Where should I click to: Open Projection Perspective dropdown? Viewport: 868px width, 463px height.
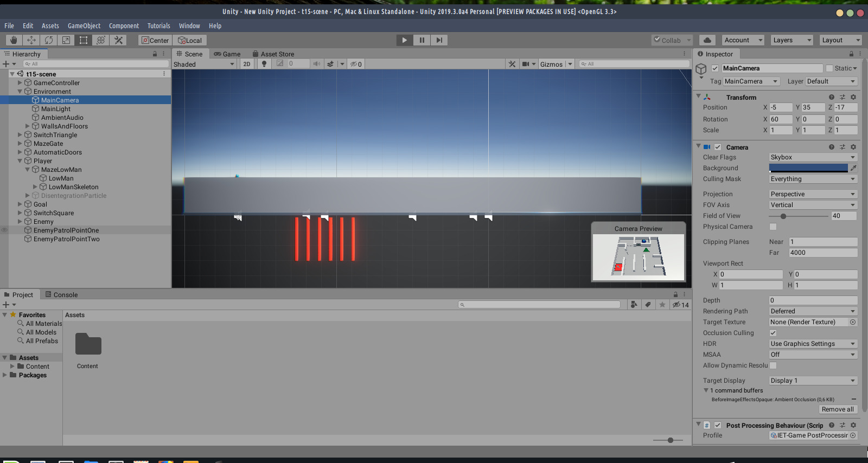pyautogui.click(x=813, y=194)
